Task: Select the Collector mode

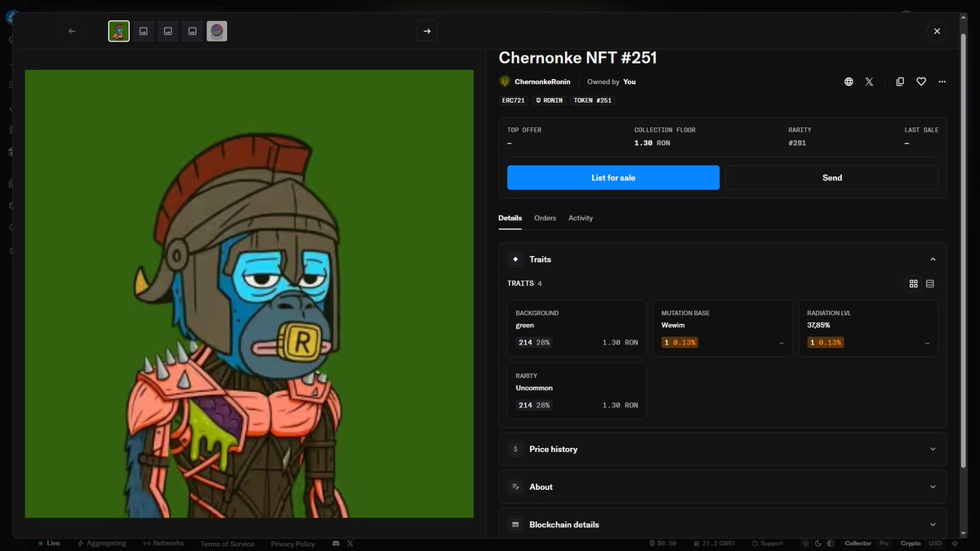Action: [x=857, y=543]
